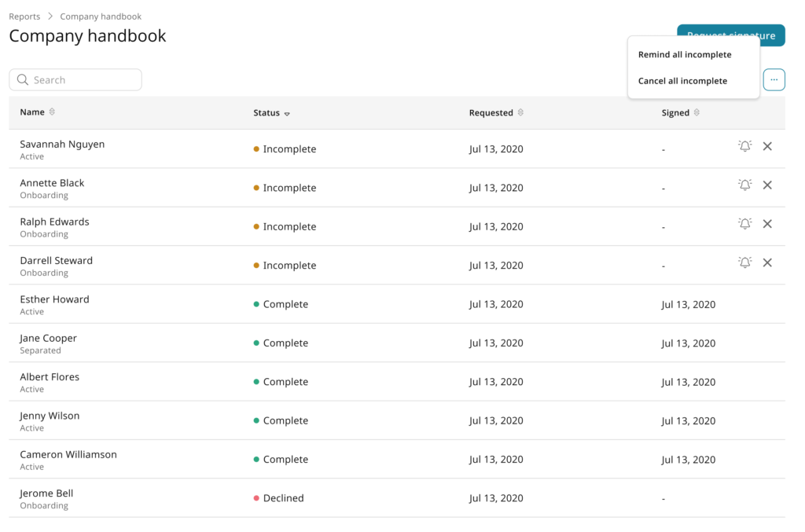The image size is (805, 532).
Task: Open the Status column filter arrow
Action: [287, 113]
